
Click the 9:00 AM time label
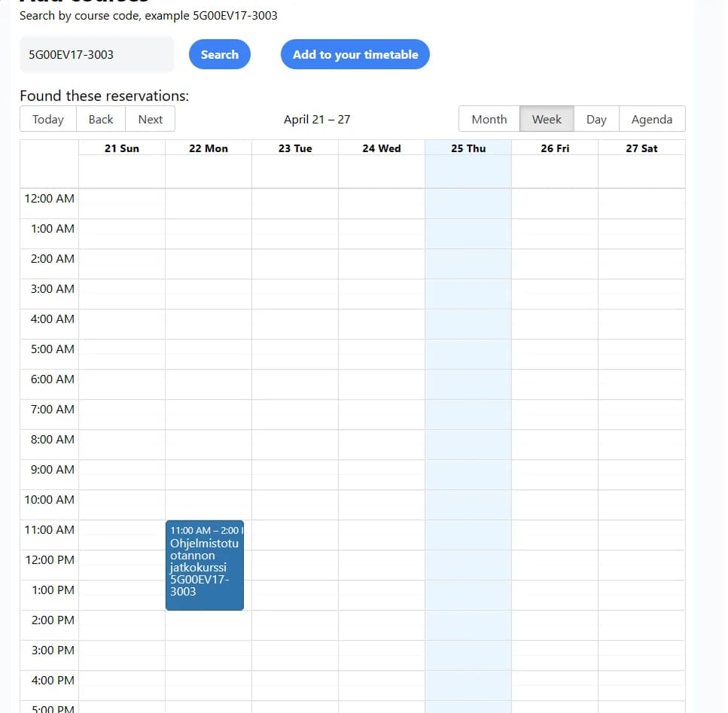pos(53,470)
